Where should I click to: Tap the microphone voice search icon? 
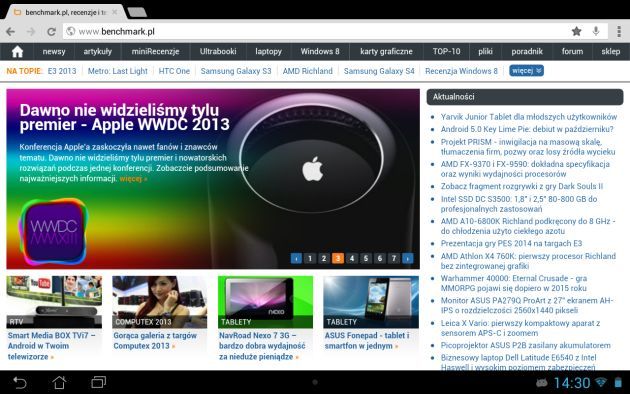tap(596, 31)
